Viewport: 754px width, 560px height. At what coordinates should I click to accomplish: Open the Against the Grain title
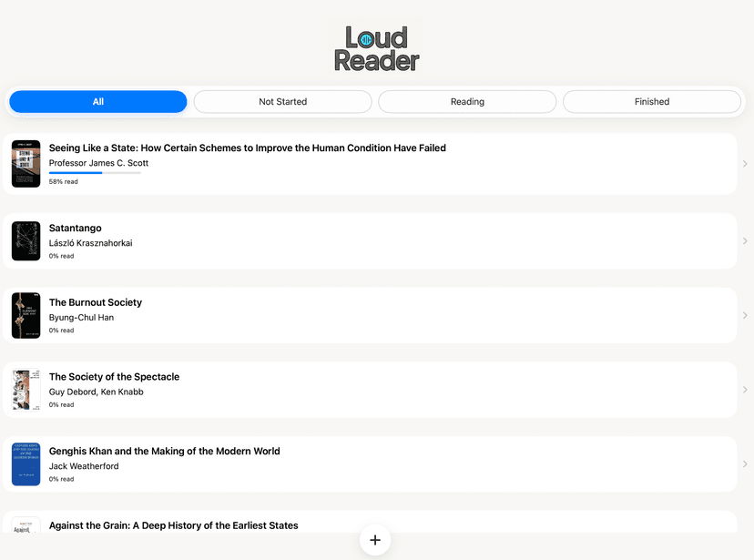point(173,525)
